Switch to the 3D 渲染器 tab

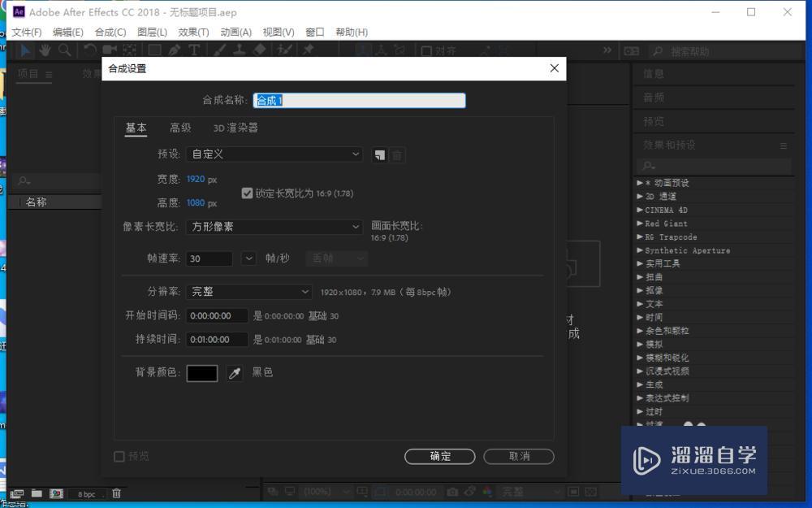click(235, 128)
